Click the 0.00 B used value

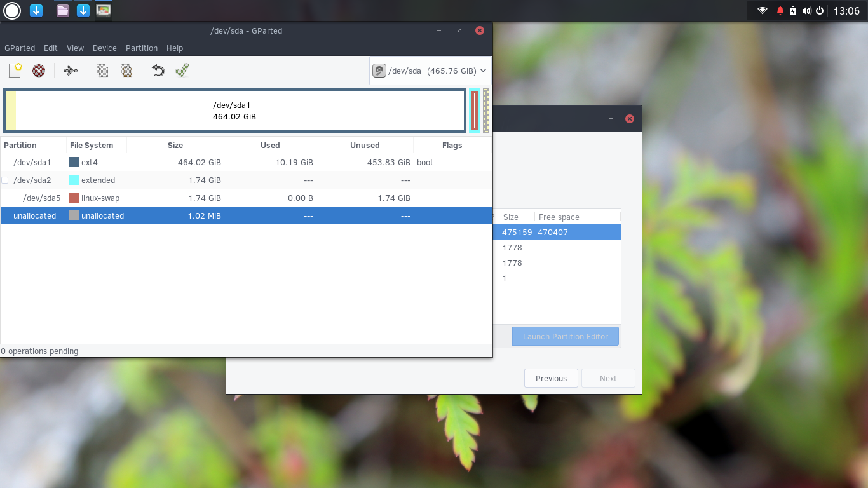301,198
